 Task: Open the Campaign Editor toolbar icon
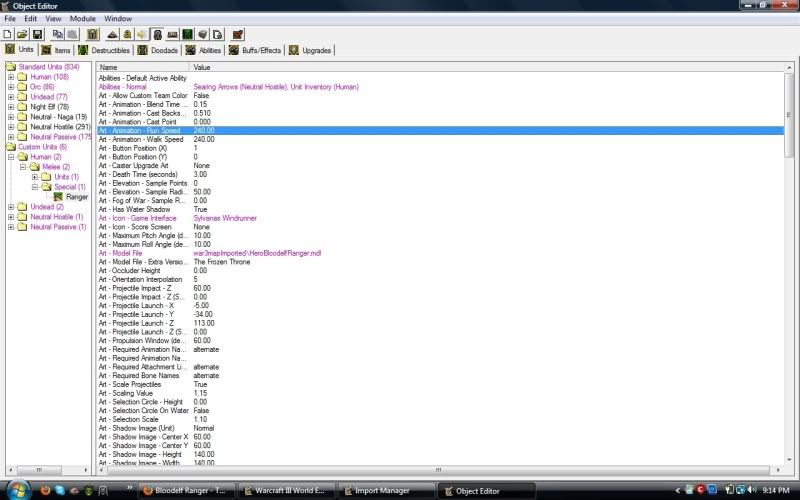(172, 34)
